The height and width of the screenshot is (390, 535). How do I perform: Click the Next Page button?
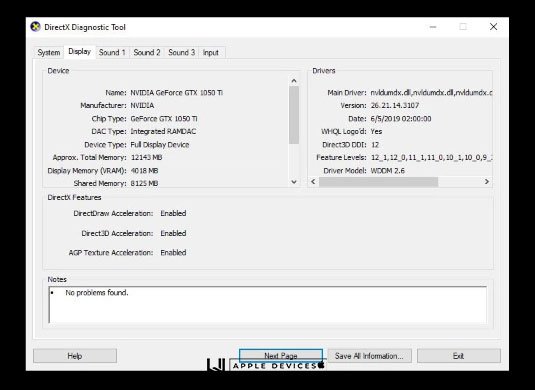[281, 356]
